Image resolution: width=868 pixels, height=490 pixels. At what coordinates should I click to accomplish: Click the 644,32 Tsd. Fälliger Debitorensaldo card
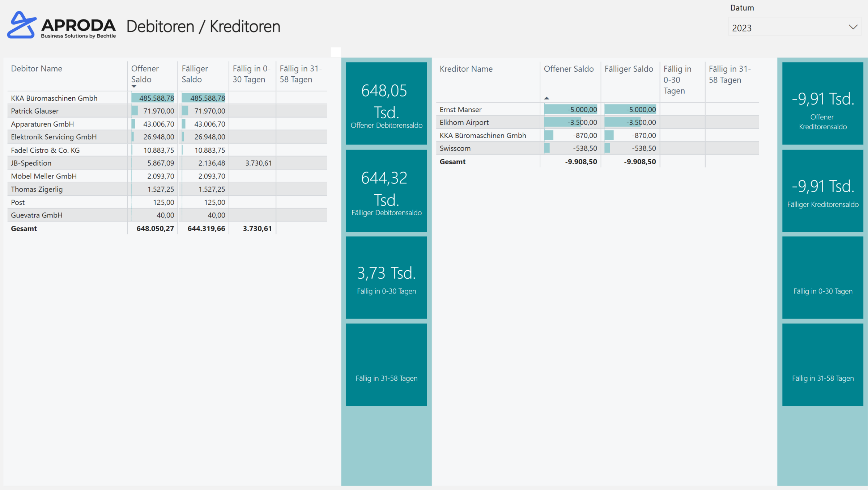click(x=386, y=191)
